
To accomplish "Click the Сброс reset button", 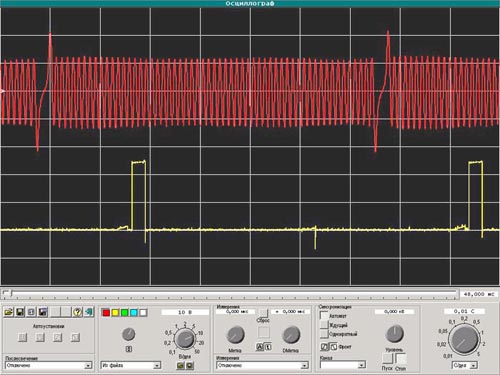I will coord(263,313).
